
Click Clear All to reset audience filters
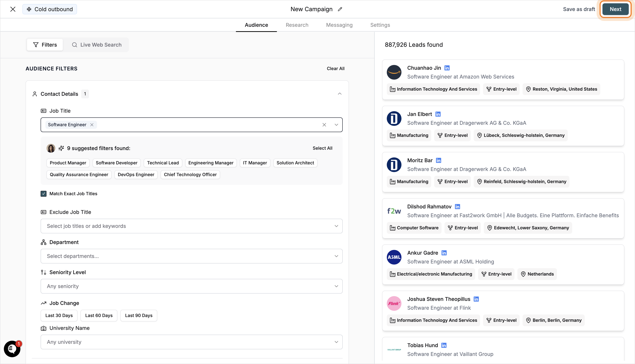coord(335,68)
